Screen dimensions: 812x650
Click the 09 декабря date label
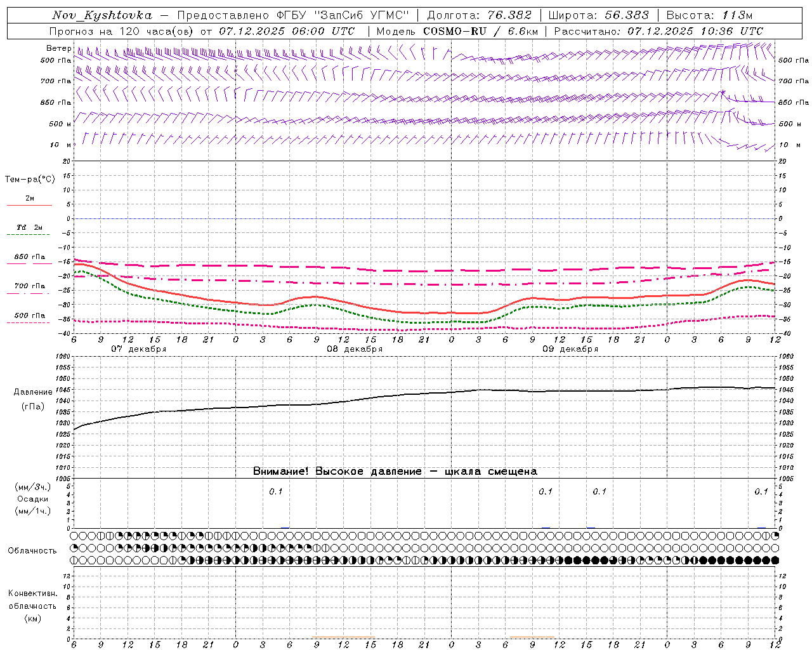pos(570,349)
